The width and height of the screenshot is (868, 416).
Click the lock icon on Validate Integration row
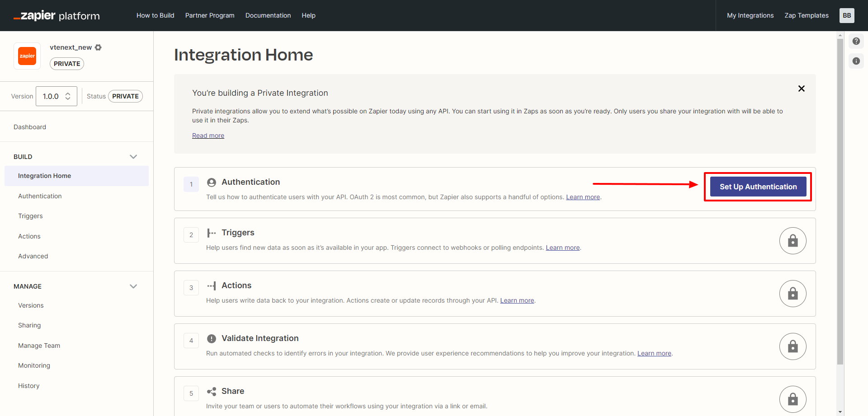(x=793, y=346)
